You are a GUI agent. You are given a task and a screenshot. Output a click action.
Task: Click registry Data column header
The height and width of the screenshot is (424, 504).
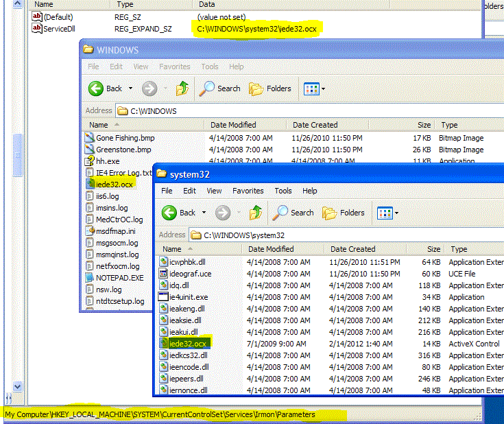291,5
